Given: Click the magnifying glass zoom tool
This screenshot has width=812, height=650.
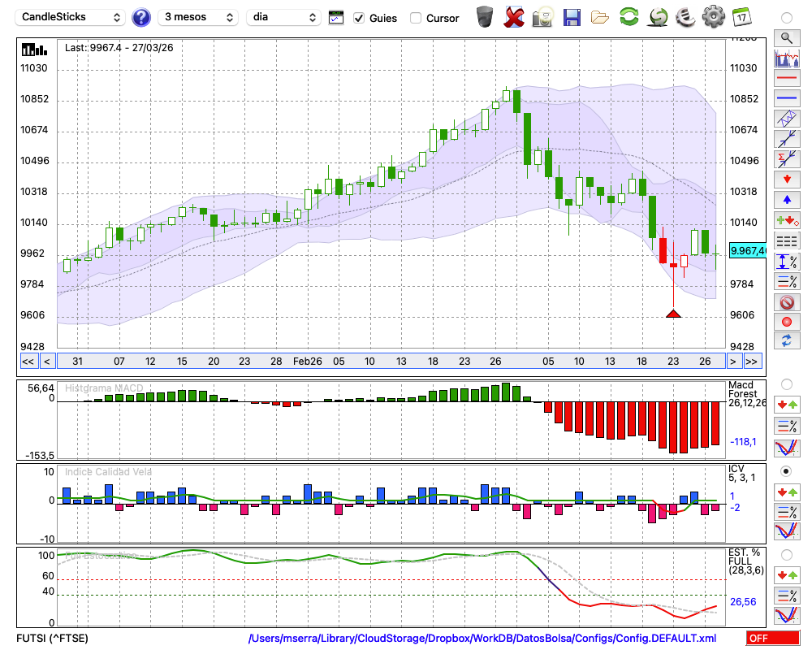Looking at the screenshot, I should [x=787, y=38].
